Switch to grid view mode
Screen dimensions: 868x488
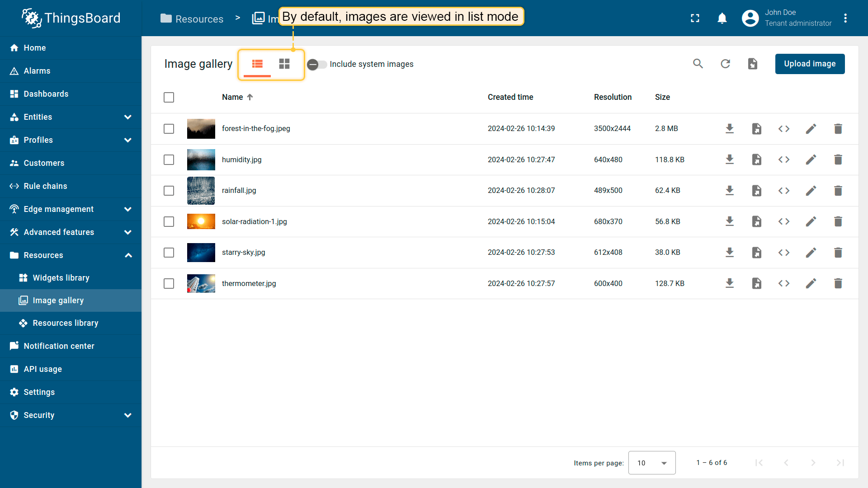[x=284, y=64]
